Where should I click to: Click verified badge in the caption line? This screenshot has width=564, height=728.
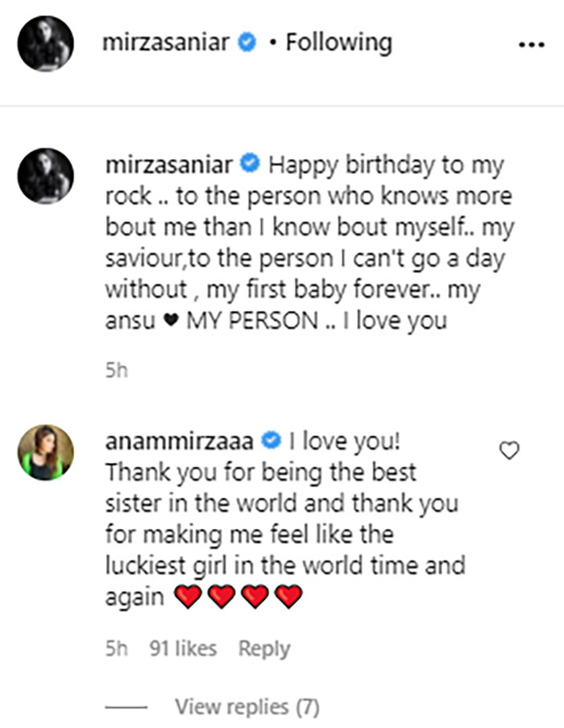pos(251,165)
